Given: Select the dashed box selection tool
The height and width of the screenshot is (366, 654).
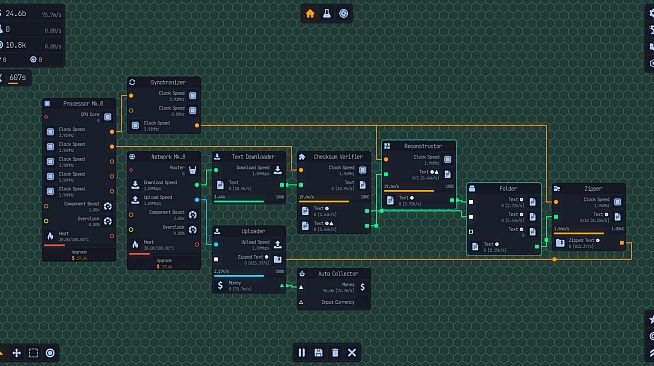Looking at the screenshot, I should [33, 353].
